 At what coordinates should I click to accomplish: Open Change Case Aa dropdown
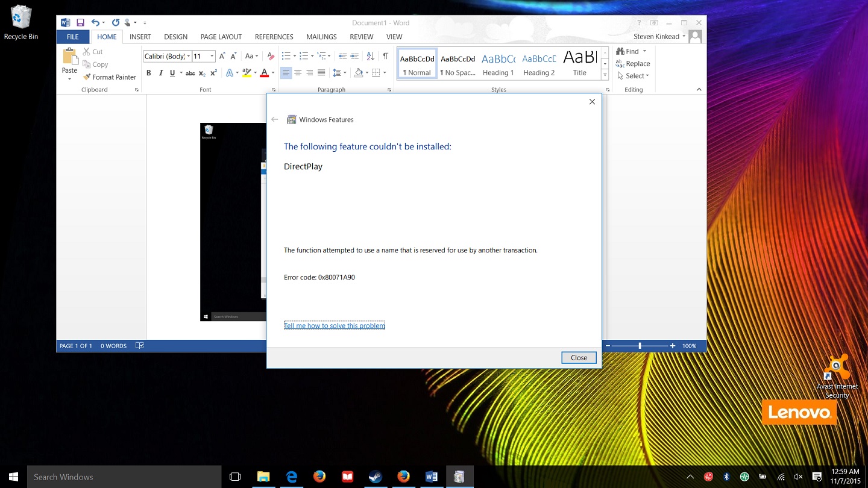click(251, 56)
